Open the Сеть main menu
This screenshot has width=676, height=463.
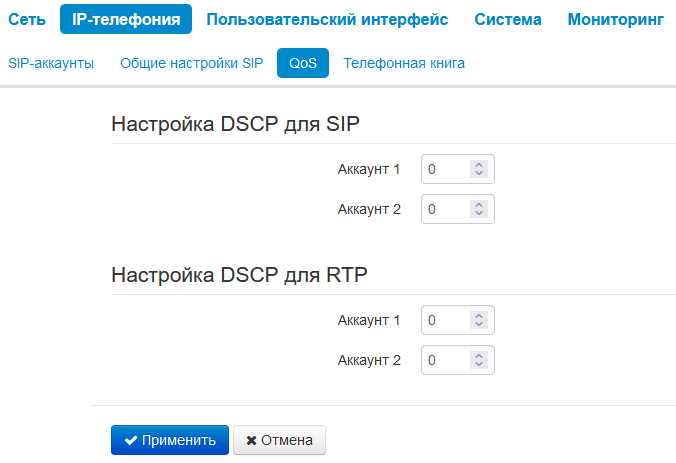coord(26,19)
